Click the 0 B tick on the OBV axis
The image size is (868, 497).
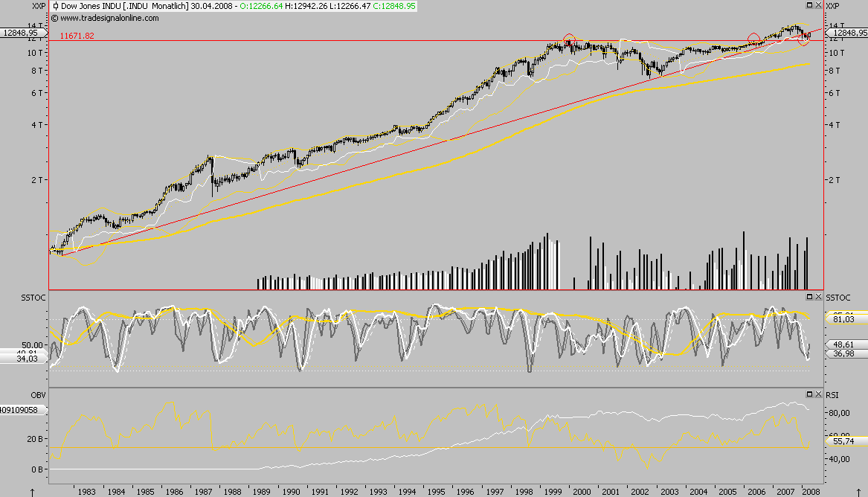(38, 469)
